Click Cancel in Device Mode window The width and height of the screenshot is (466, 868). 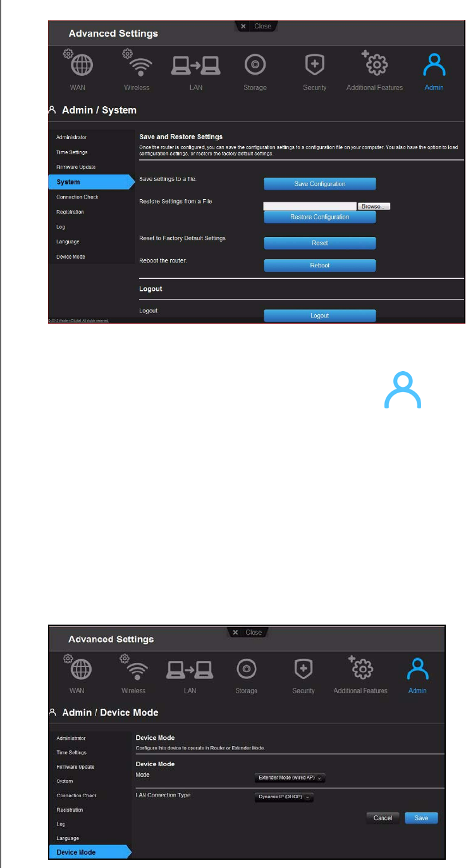point(383,818)
